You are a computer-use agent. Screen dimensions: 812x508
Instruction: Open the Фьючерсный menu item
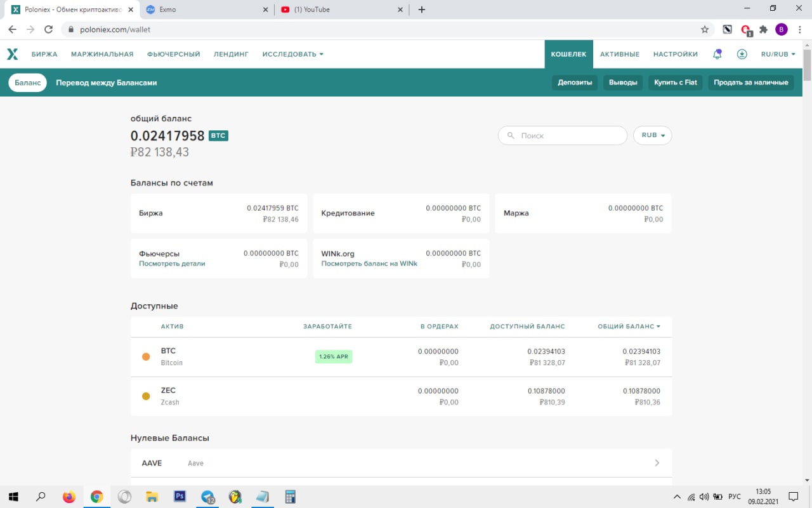click(x=174, y=54)
